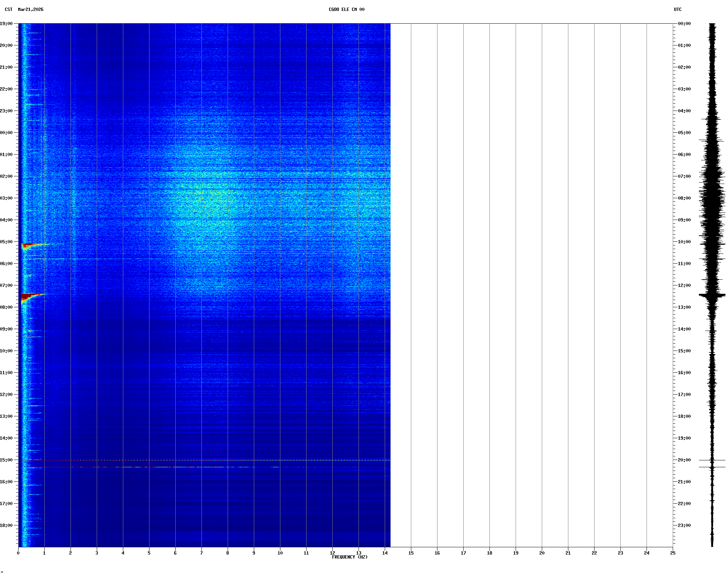Click the seismogram trace spike near 12:30 UTC
Image resolution: width=728 pixels, height=576 pixels.
tap(712, 295)
